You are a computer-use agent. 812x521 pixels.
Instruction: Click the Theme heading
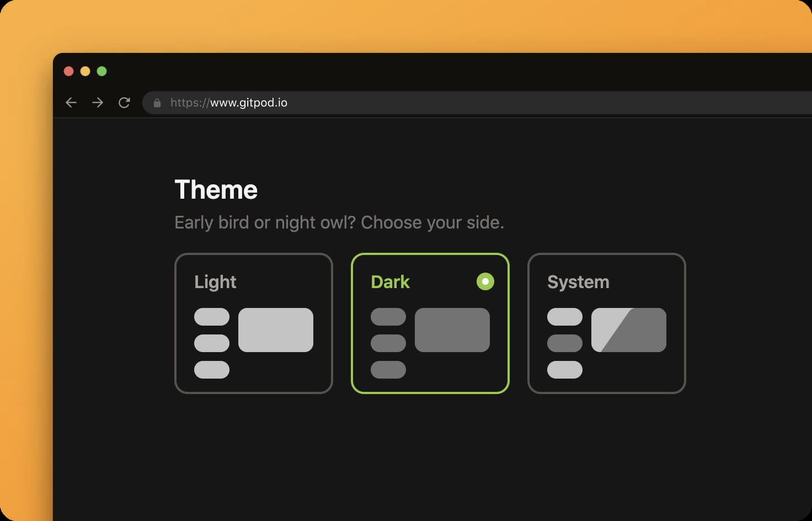216,189
